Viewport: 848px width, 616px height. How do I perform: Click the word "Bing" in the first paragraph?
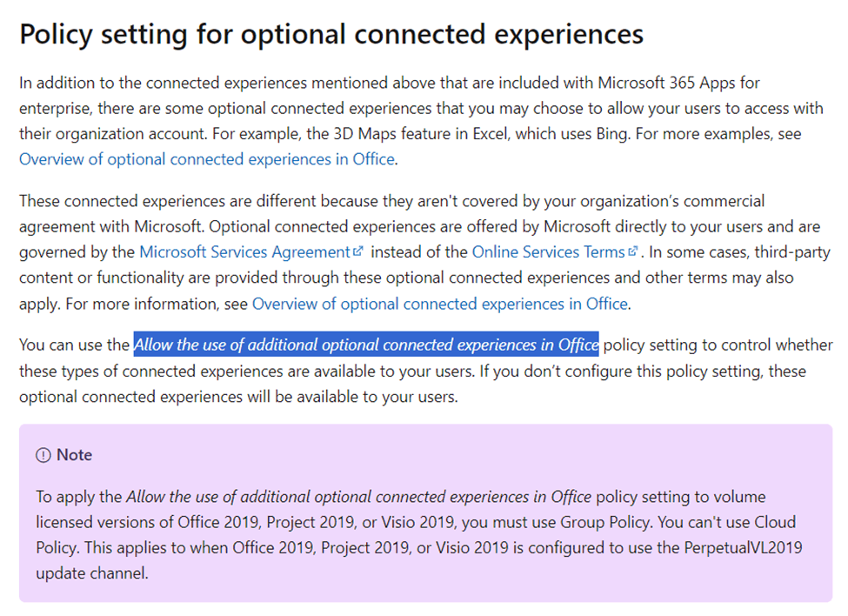(613, 134)
